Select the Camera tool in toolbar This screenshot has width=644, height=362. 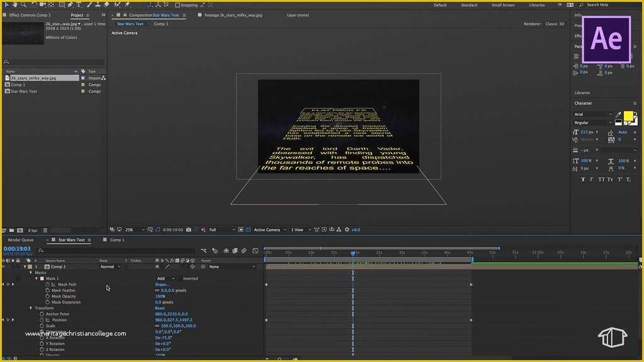point(42,4)
